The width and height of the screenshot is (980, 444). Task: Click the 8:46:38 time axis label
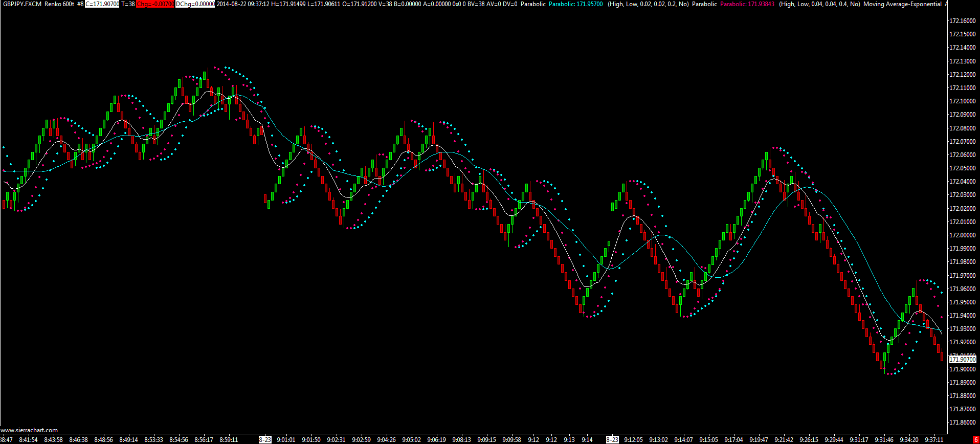(x=78, y=440)
